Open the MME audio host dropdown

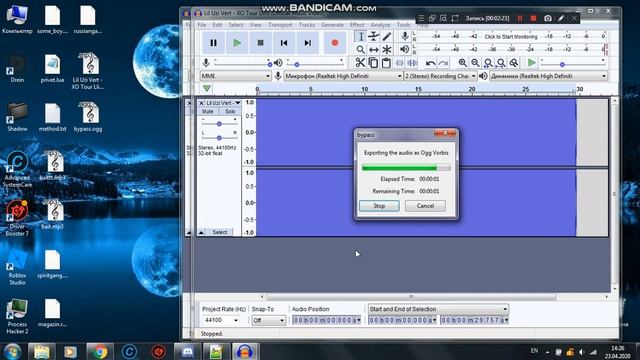[236, 76]
